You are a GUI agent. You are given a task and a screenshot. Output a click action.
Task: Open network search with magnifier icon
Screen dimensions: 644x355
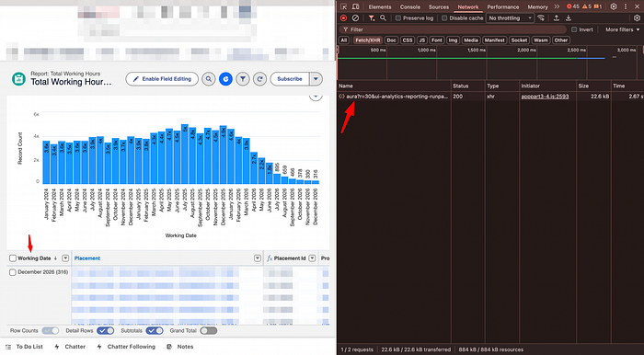pyautogui.click(x=383, y=18)
